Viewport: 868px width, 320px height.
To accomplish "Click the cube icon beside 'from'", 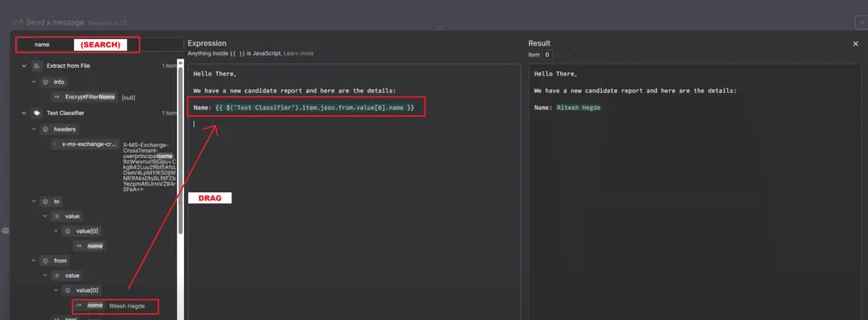I will click(45, 260).
